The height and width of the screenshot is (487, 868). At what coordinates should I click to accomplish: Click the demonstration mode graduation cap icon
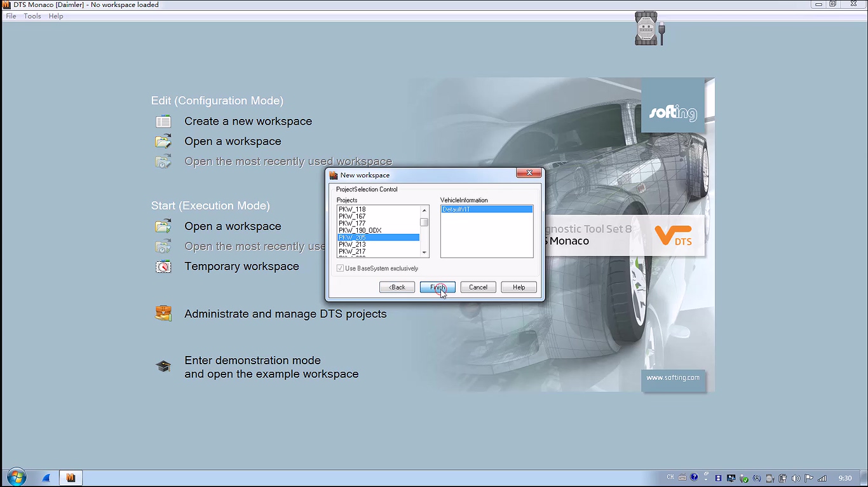point(163,367)
